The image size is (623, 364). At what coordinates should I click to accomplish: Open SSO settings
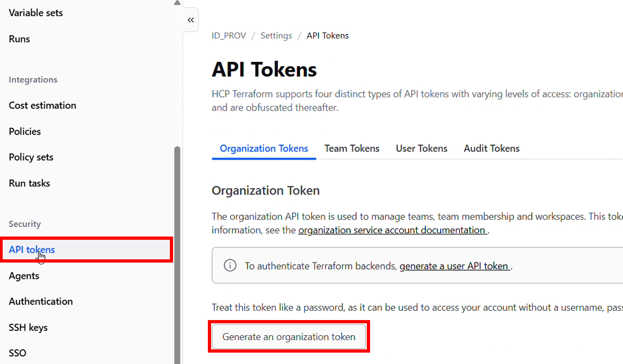click(17, 353)
